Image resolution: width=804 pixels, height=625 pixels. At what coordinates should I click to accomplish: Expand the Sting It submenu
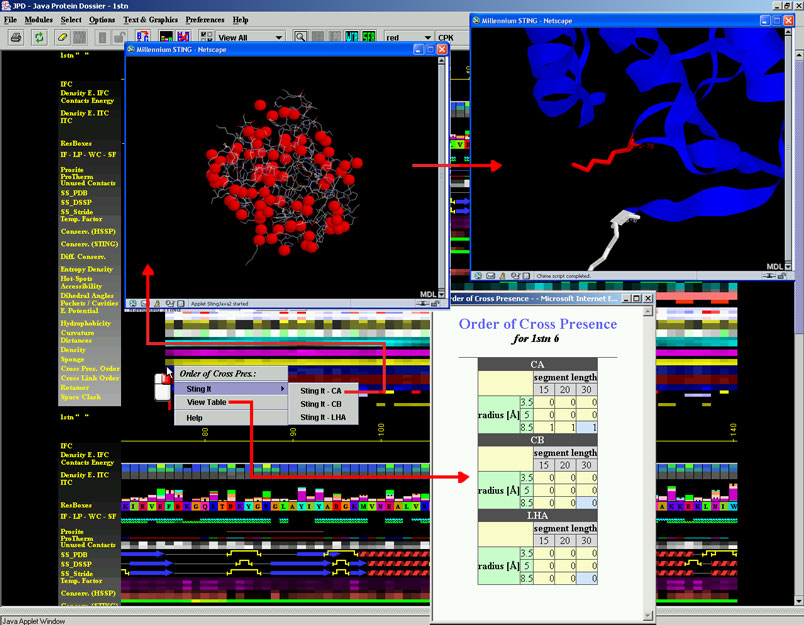tap(231, 389)
